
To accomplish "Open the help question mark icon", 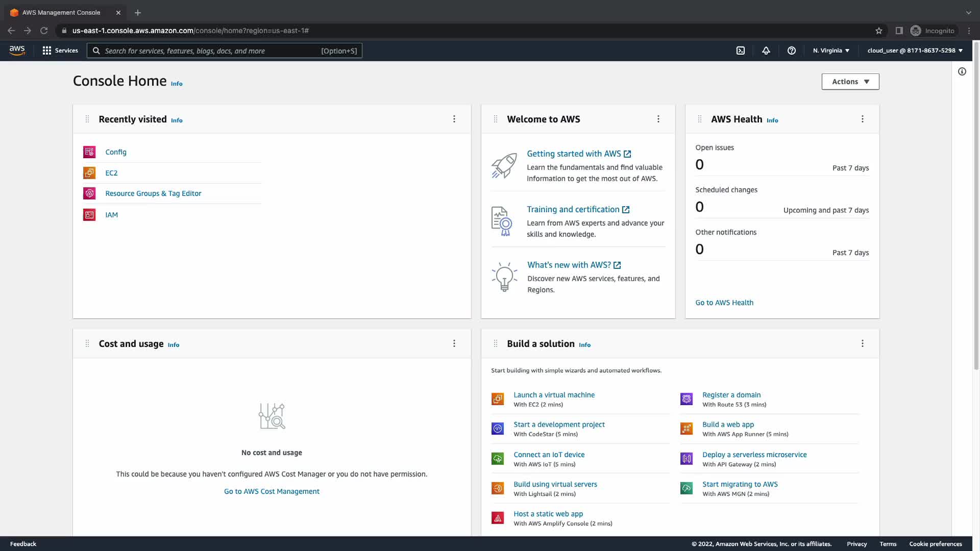I will tap(791, 51).
